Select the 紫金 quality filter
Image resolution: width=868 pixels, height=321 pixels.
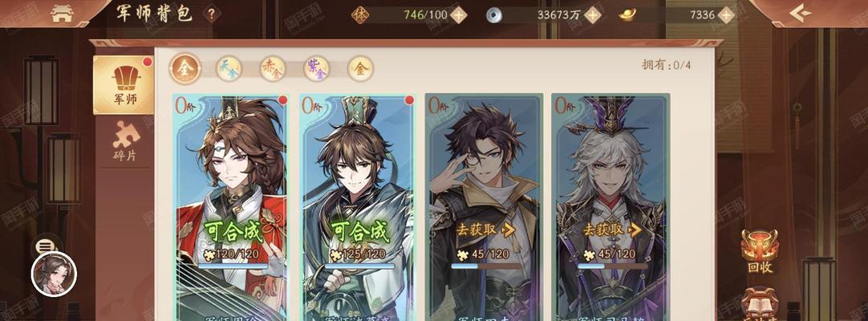[316, 69]
